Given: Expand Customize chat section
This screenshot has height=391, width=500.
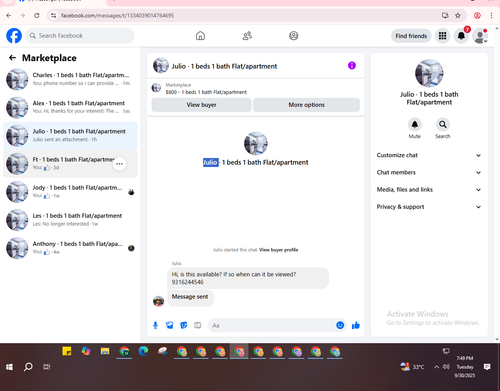Looking at the screenshot, I should [429, 155].
